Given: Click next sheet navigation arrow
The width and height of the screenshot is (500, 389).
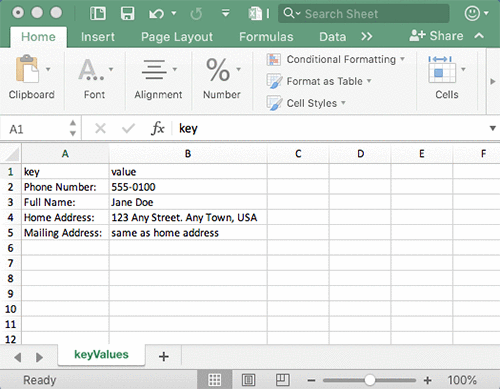Looking at the screenshot, I should (x=39, y=357).
